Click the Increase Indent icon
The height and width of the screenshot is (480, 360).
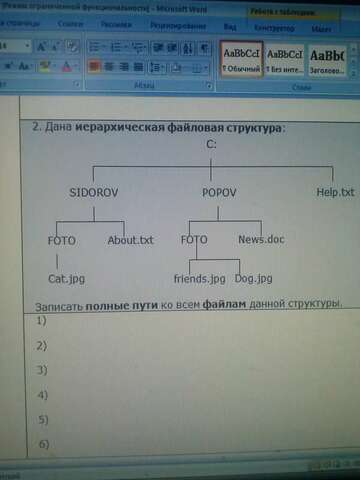(x=172, y=48)
